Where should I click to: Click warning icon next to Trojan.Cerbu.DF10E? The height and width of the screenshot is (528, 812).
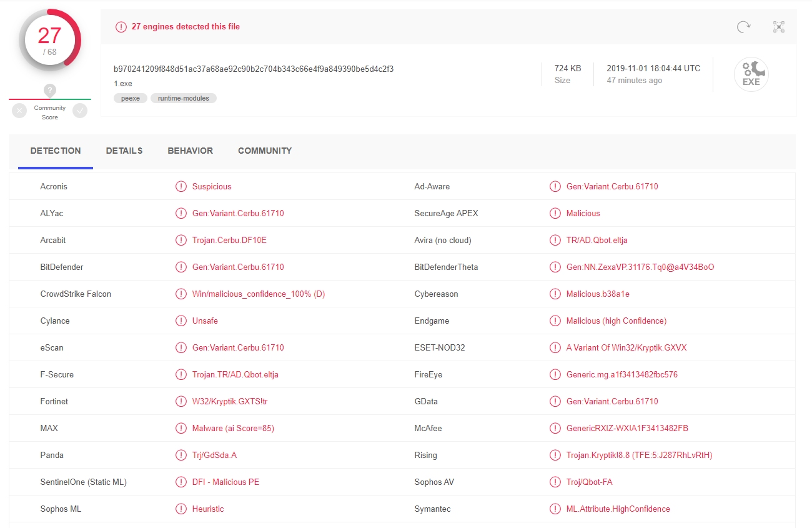tap(181, 240)
